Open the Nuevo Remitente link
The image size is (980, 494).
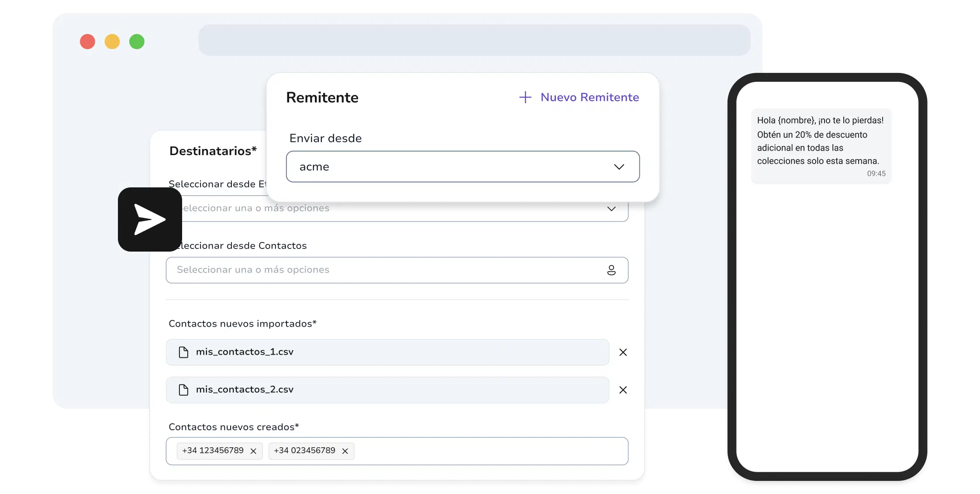click(590, 97)
